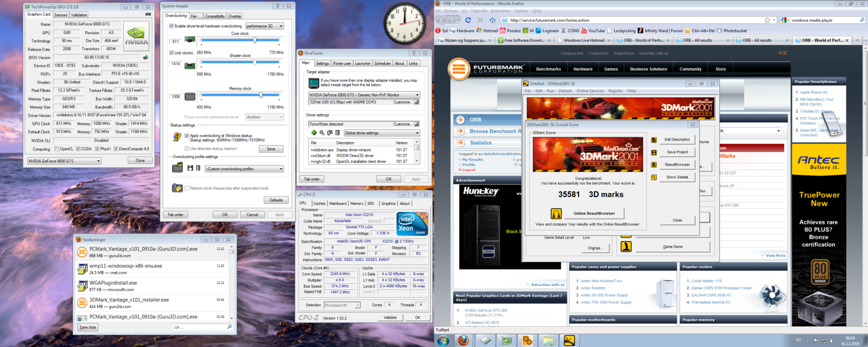Viewport: 868px width, 347px height.
Task: Click the Firefox search magnifier icon
Action: 862,20
